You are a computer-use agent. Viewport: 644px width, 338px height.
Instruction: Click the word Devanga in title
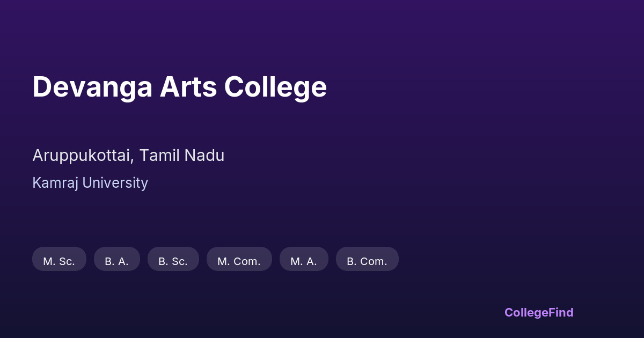tap(92, 87)
